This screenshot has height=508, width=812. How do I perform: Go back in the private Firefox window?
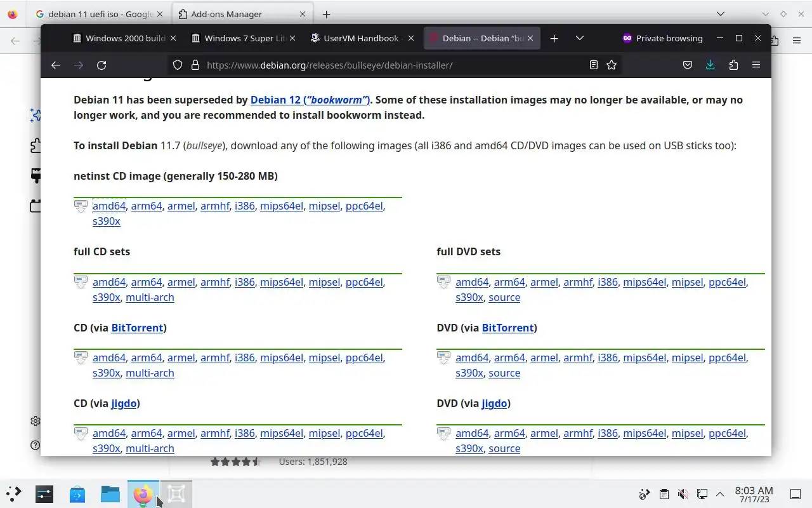click(x=56, y=65)
